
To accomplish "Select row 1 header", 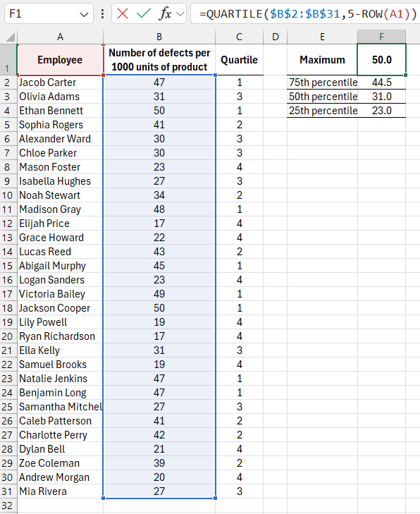I will pyautogui.click(x=8, y=60).
